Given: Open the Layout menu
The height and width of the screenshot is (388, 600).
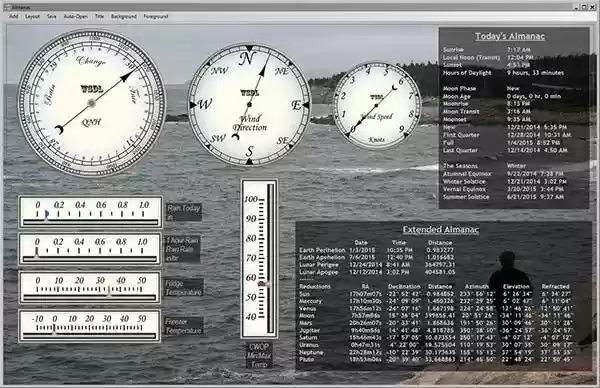Looking at the screenshot, I should pyautogui.click(x=33, y=16).
